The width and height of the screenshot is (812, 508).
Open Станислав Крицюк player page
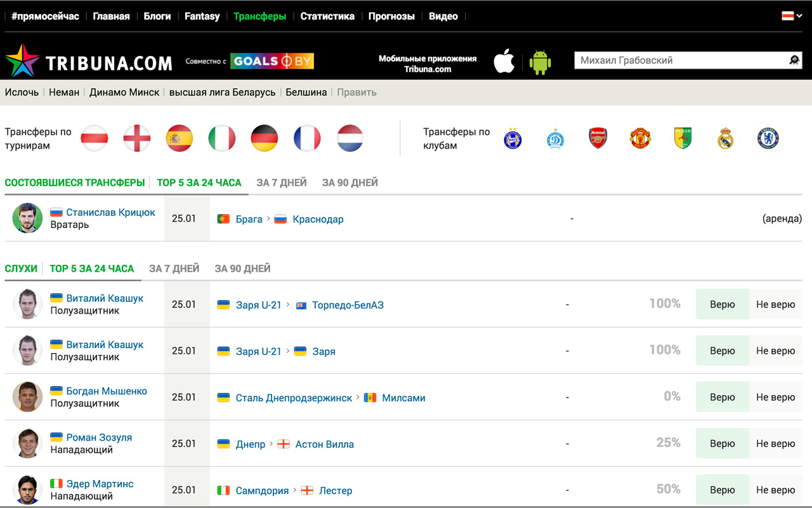click(x=111, y=212)
